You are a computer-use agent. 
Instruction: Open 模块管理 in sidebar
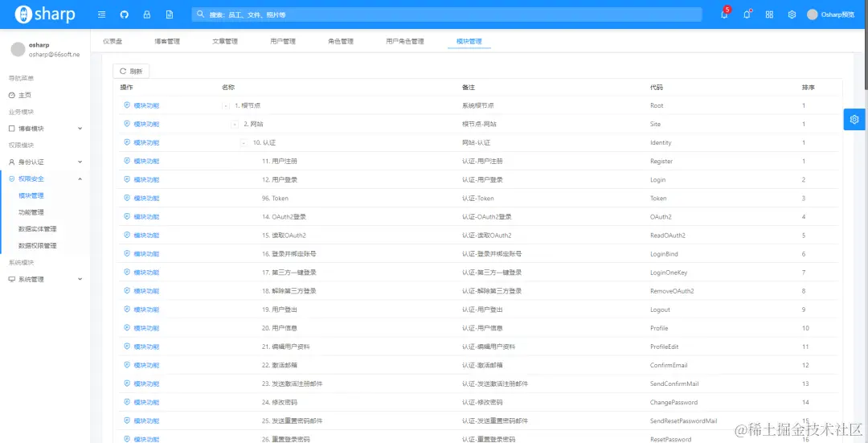[x=31, y=195]
